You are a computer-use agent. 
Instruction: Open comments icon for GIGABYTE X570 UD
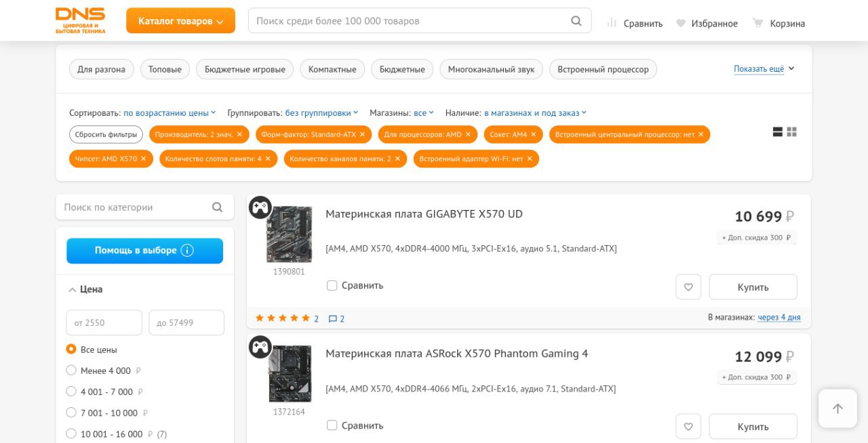pyautogui.click(x=333, y=318)
